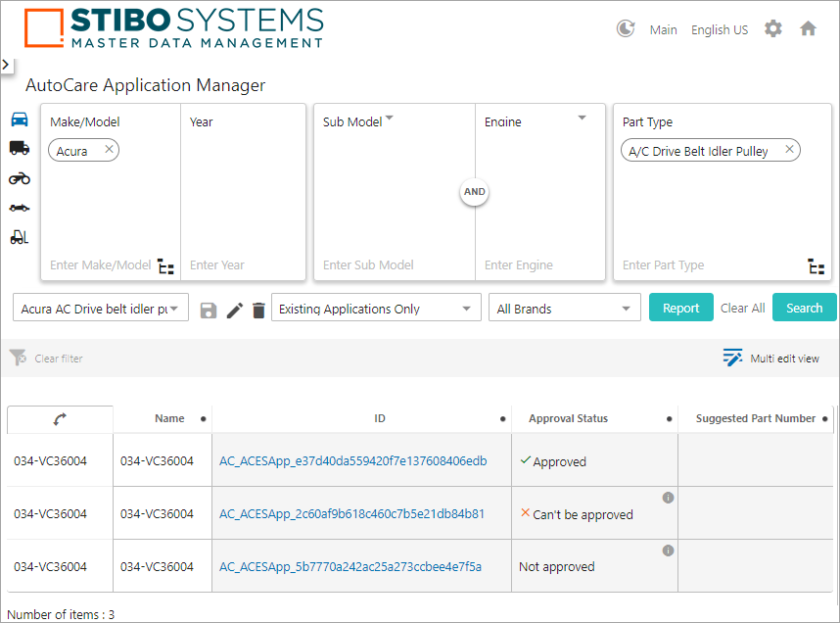Image resolution: width=840 pixels, height=623 pixels.
Task: Delete the saved search with trash icon
Action: [x=258, y=311]
